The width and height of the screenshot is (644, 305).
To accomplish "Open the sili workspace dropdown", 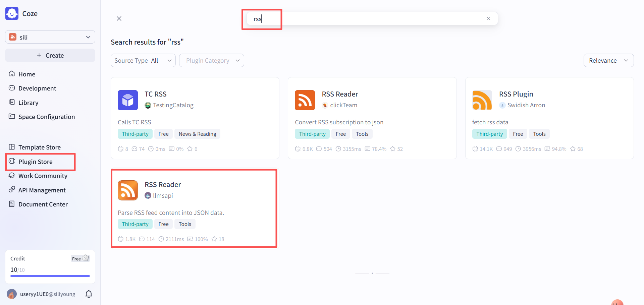I will (x=50, y=37).
